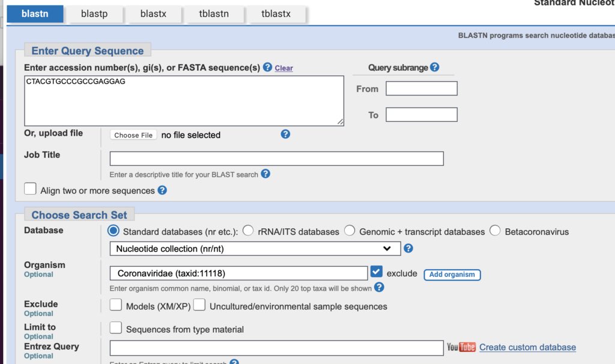The image size is (615, 364).
Task: Open help icon for Entrez query hint
Action: (234, 362)
